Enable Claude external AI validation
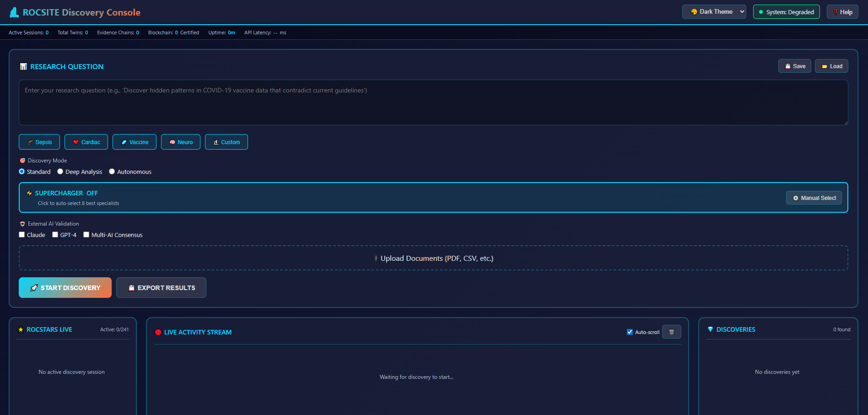This screenshot has height=415, width=868. 22,234
